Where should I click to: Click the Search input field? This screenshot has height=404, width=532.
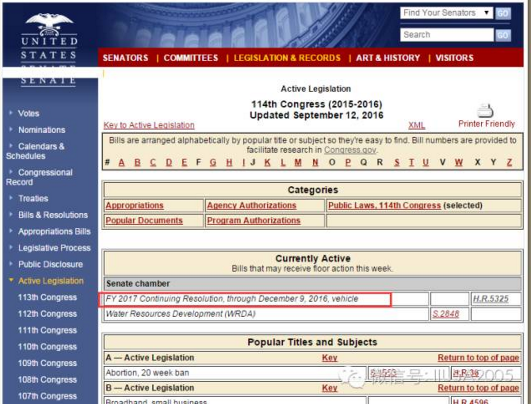pos(446,35)
